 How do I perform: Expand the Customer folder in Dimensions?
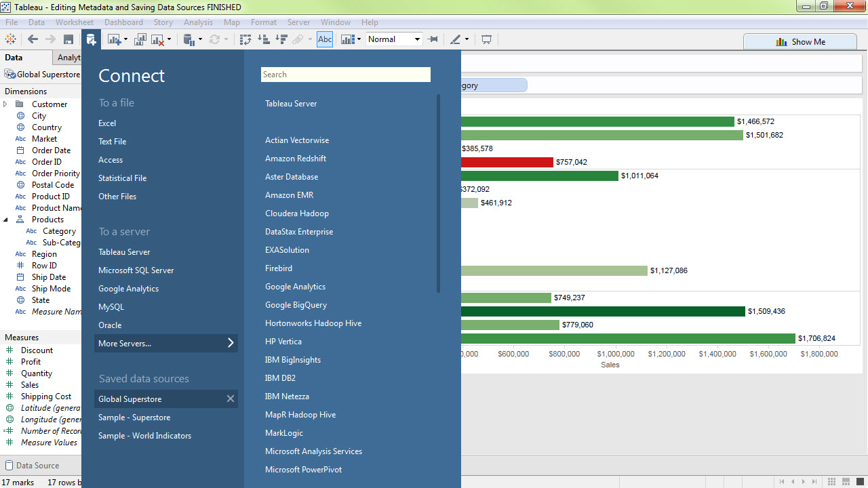click(5, 104)
